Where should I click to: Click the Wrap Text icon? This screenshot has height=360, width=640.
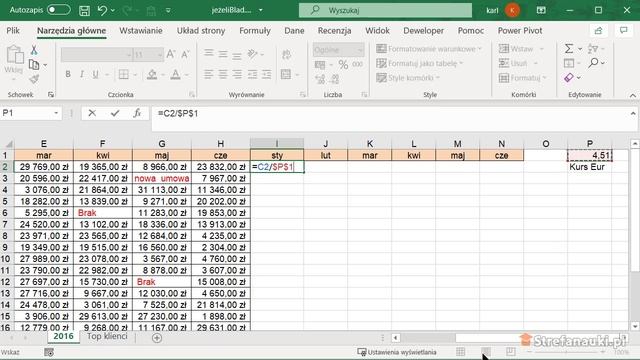coord(287,54)
